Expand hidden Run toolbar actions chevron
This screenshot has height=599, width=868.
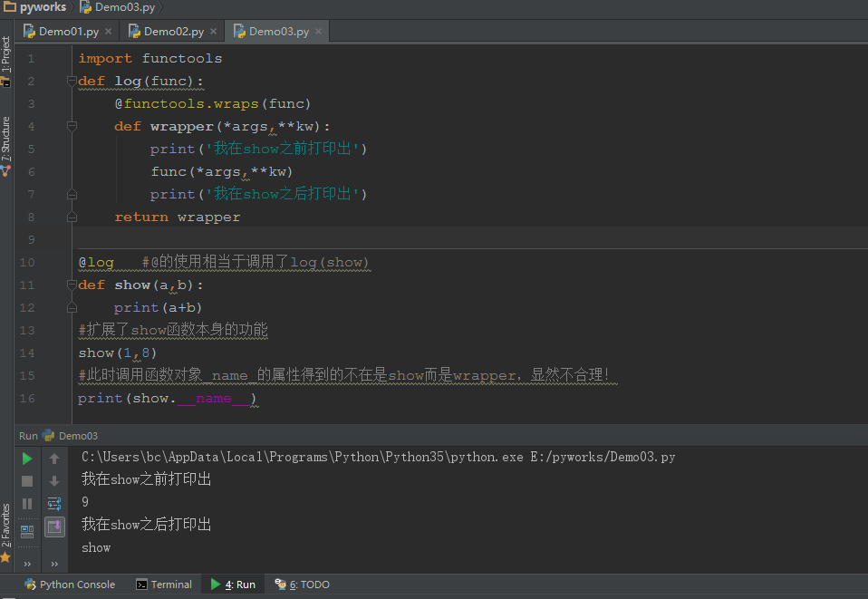click(x=26, y=562)
